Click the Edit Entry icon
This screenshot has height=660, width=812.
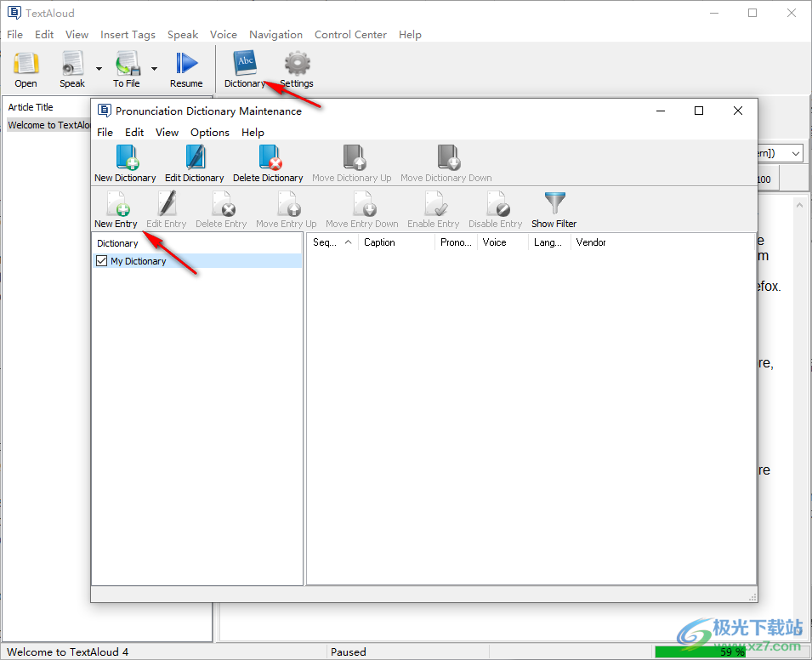click(167, 203)
